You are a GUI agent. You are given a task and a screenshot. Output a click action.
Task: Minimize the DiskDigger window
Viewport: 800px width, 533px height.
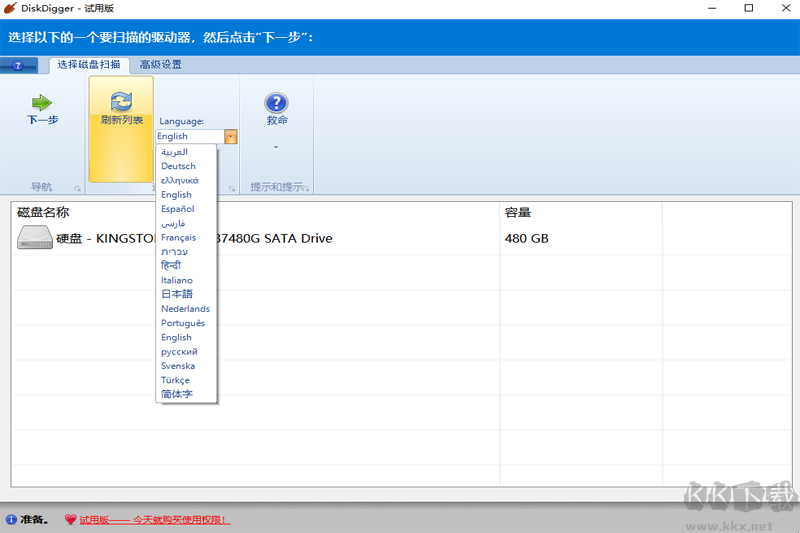(712, 8)
